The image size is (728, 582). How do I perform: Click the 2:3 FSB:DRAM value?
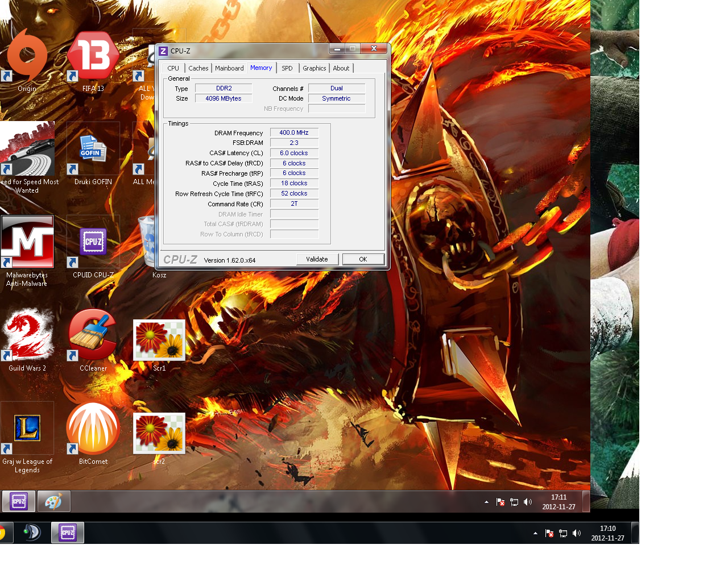pos(294,143)
